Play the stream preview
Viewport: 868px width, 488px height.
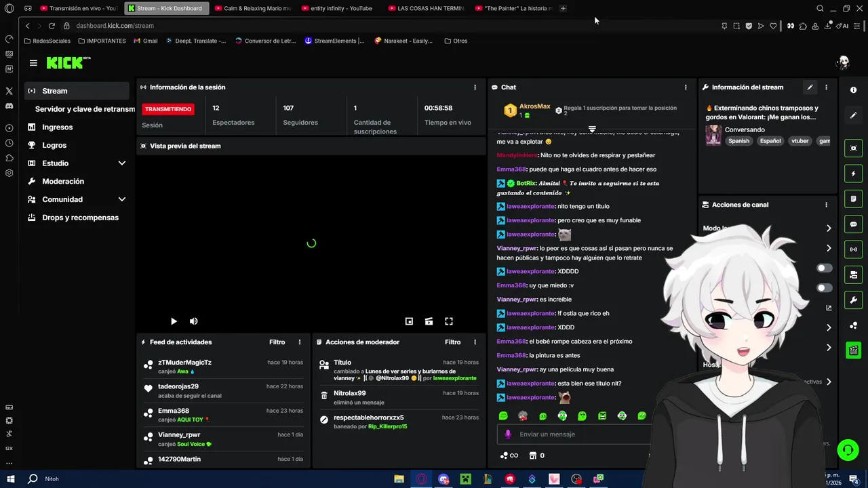pos(174,322)
